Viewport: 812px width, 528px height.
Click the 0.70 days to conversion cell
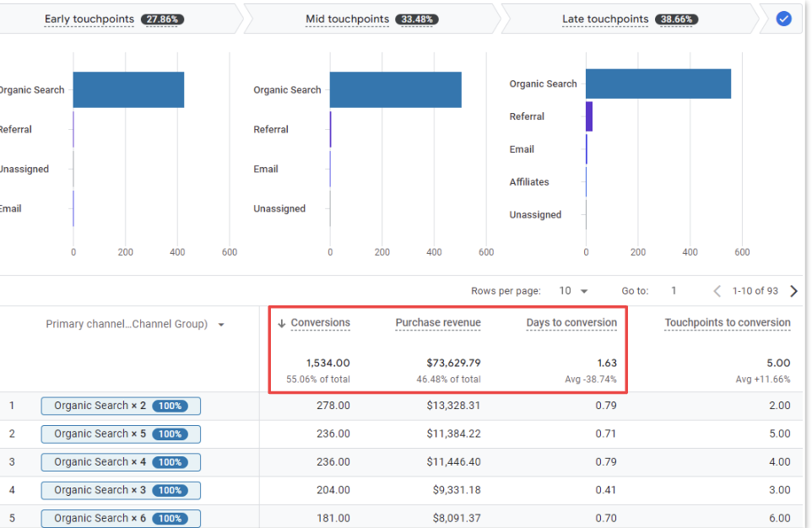[606, 518]
